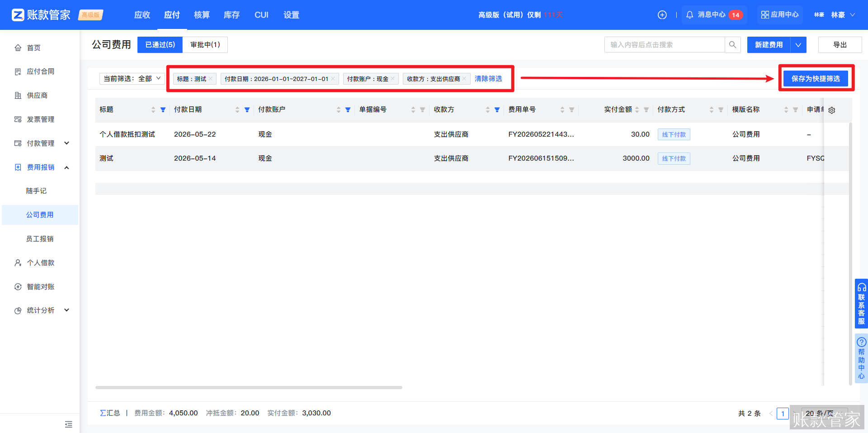Open 帮助中心 question mark widget

[861, 357]
